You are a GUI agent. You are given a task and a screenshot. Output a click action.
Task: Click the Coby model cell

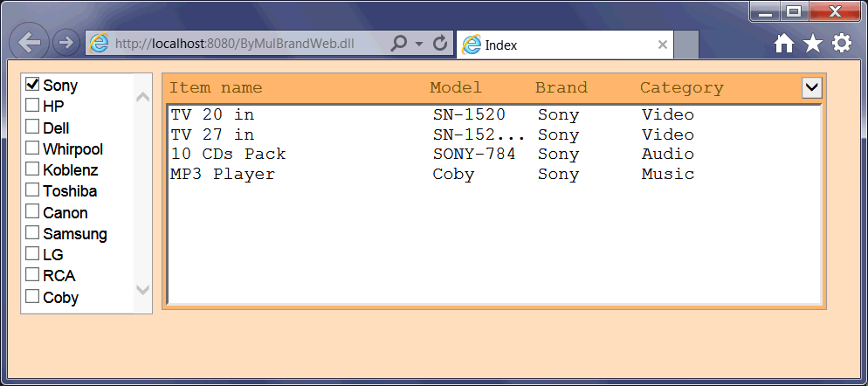coord(453,174)
